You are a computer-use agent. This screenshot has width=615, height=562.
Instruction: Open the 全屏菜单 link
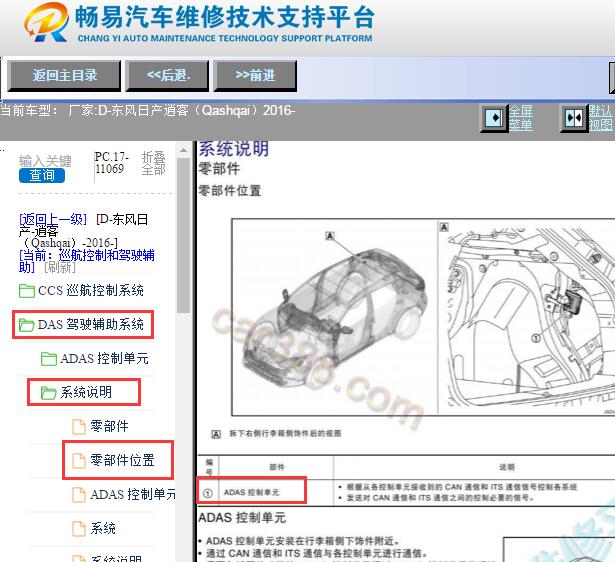click(x=521, y=118)
